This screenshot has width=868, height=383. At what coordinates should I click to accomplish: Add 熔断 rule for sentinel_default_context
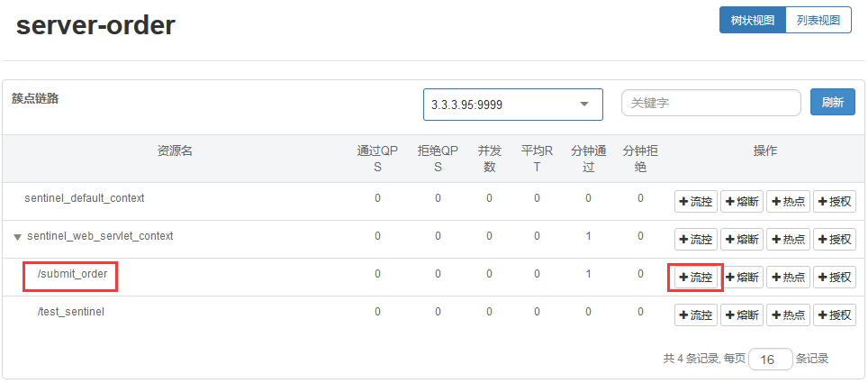point(742,202)
